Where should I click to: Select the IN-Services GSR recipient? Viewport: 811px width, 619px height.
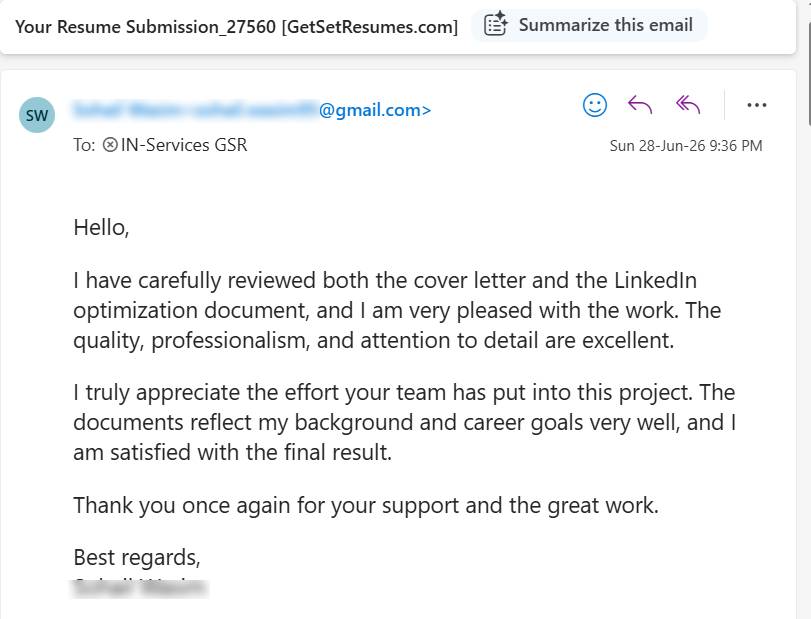(184, 145)
